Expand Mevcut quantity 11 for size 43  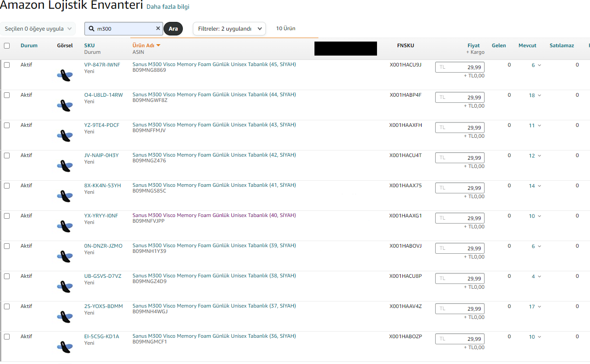[x=535, y=126]
